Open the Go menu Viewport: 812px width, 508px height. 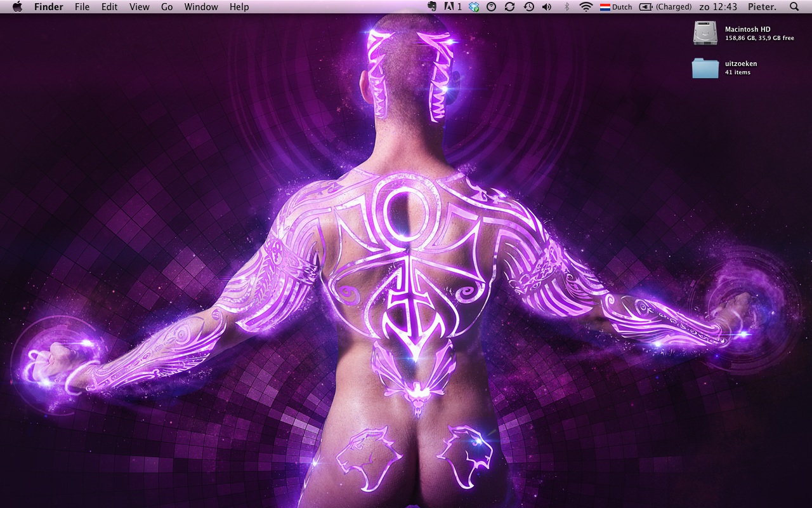[x=167, y=7]
